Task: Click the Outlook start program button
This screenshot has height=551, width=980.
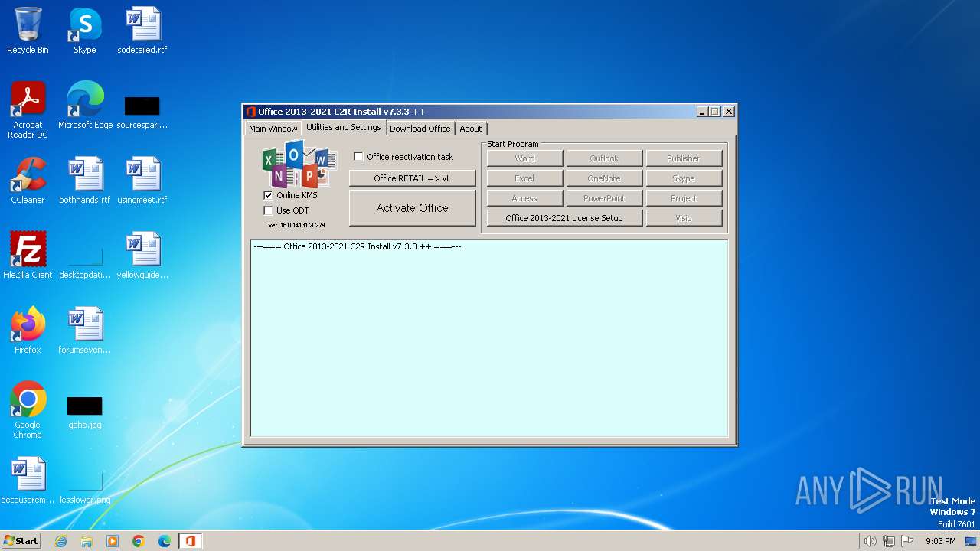Action: coord(604,158)
